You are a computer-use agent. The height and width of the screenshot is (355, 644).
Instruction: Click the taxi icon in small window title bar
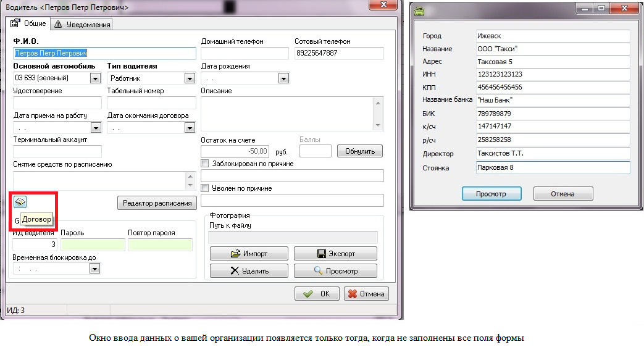[420, 10]
